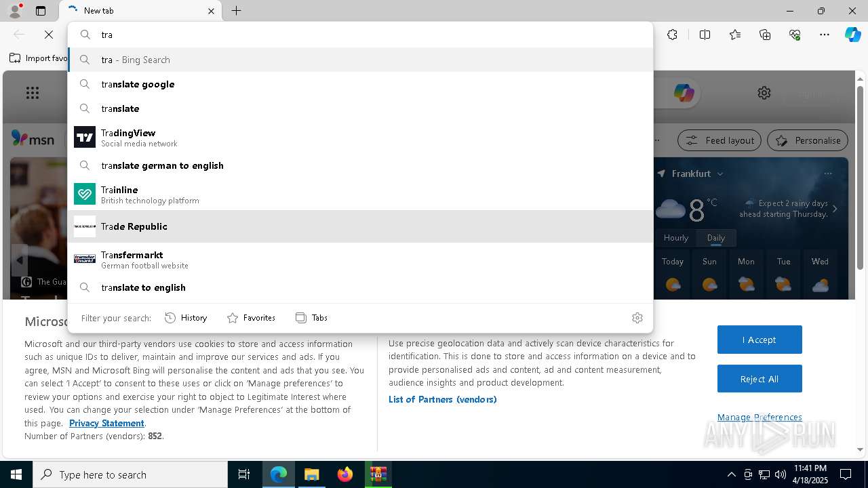The image size is (868, 488).
Task: Filter search by History
Action: [186, 318]
